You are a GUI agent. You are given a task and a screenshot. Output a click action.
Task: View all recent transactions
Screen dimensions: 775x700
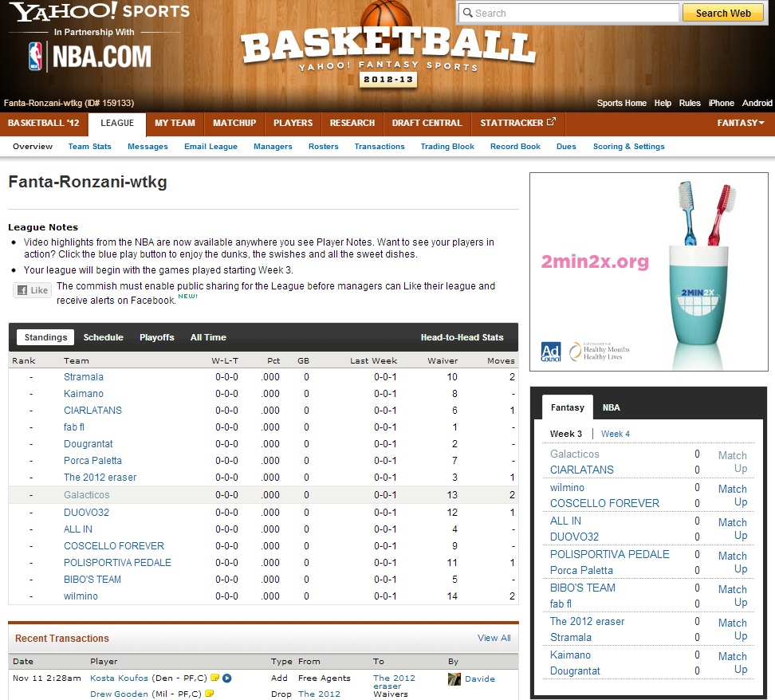pos(494,638)
